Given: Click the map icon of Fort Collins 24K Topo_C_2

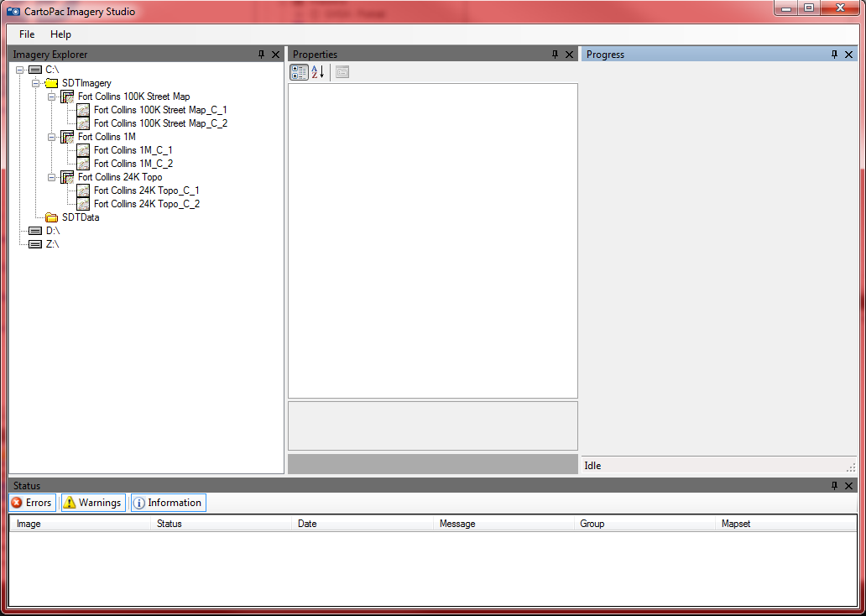Looking at the screenshot, I should tap(83, 204).
